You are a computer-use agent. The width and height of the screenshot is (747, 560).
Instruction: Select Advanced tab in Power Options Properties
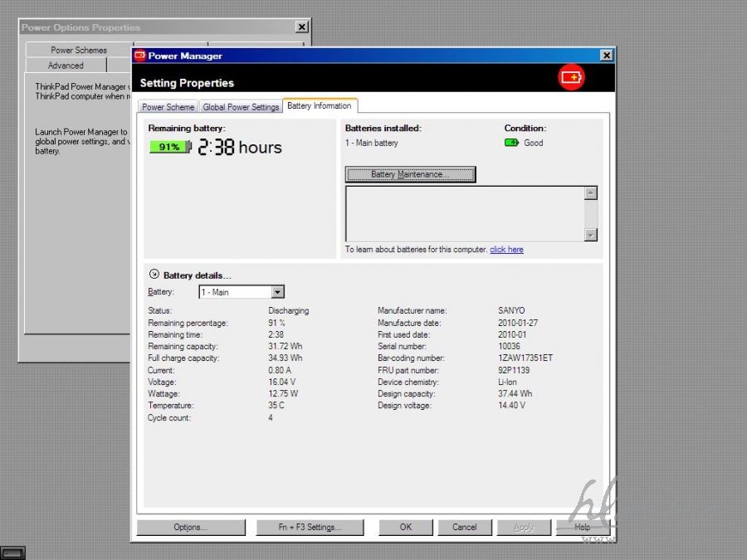[66, 66]
